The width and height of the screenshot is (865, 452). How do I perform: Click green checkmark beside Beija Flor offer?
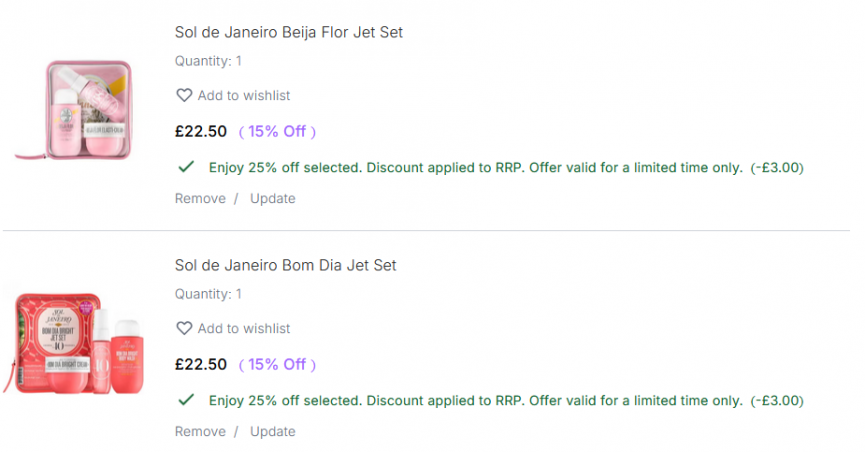(185, 167)
